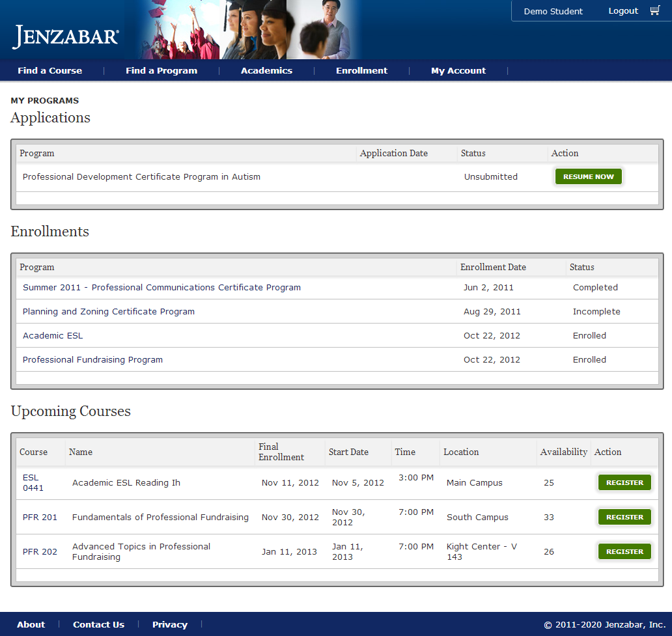View the Privacy policy
Viewport: 672px width, 636px height.
169,624
